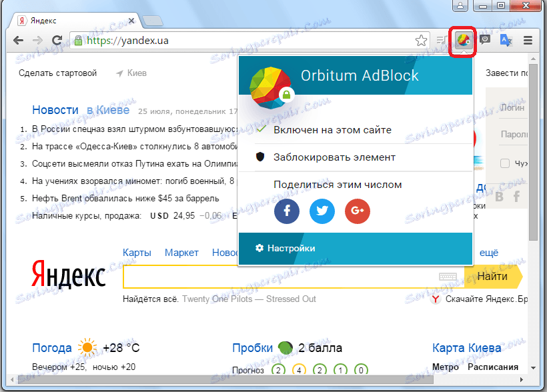The image size is (547, 392).
Task: Click the Логин field
Action: (513, 108)
